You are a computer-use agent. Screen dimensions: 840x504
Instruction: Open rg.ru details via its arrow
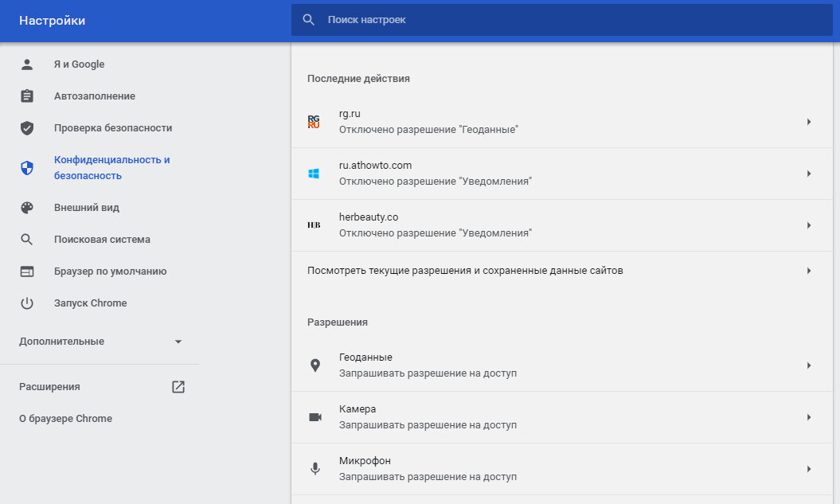[809, 122]
